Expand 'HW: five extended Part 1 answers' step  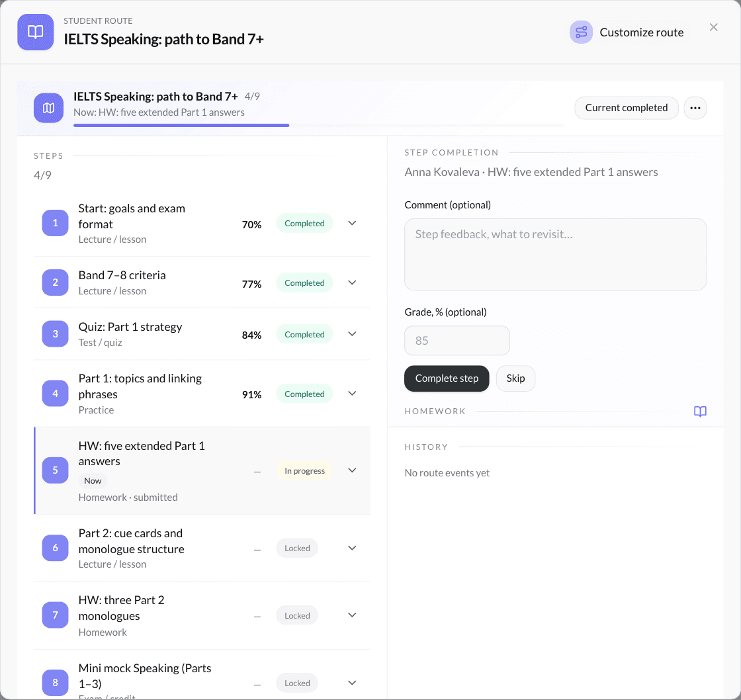click(x=352, y=470)
